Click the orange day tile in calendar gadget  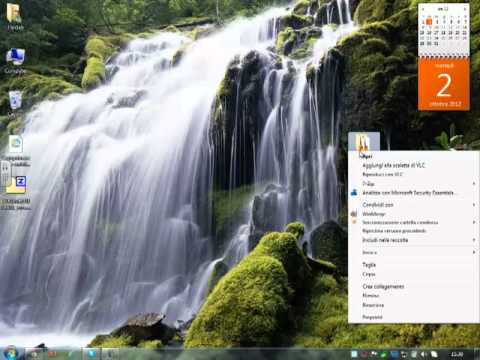click(x=444, y=84)
